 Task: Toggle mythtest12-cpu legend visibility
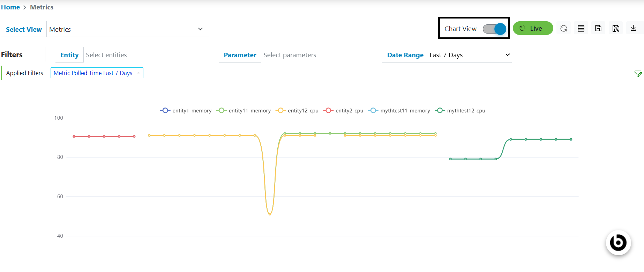point(460,111)
